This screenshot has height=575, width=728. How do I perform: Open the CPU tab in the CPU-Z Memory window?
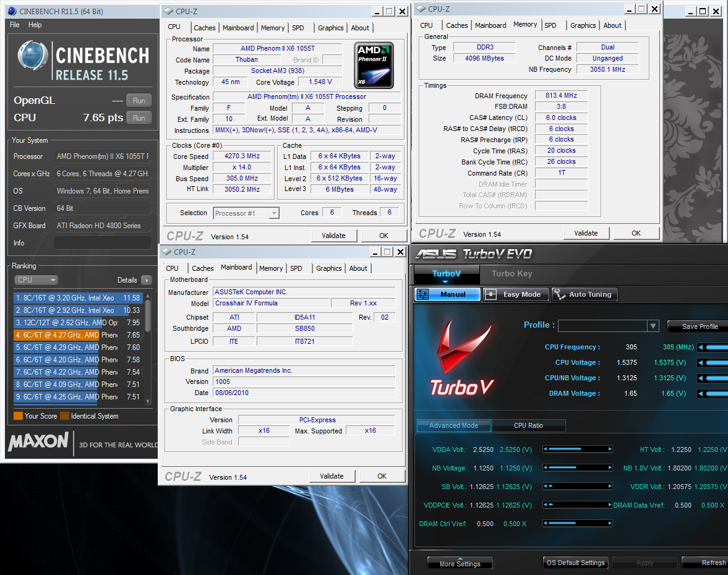tap(426, 25)
